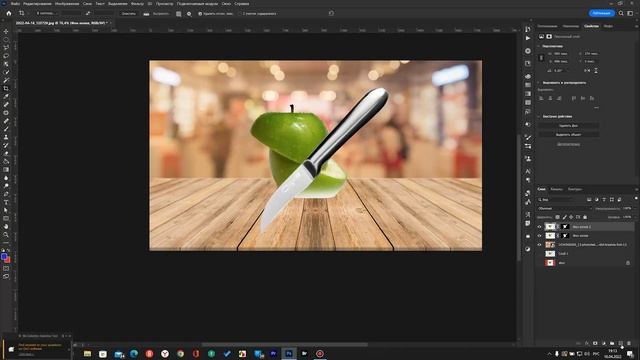This screenshot has height=360, width=640.
Task: Click delete layer trash icon
Action: click(629, 343)
